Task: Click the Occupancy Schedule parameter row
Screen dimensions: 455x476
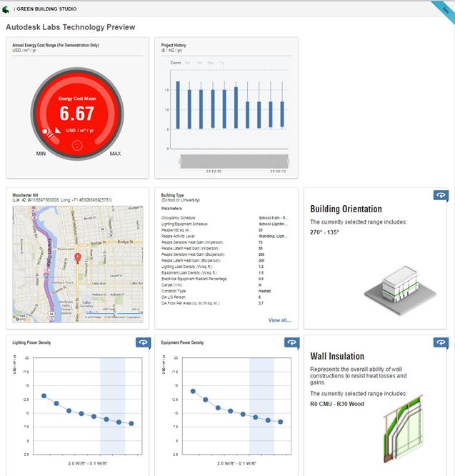Action: click(225, 218)
